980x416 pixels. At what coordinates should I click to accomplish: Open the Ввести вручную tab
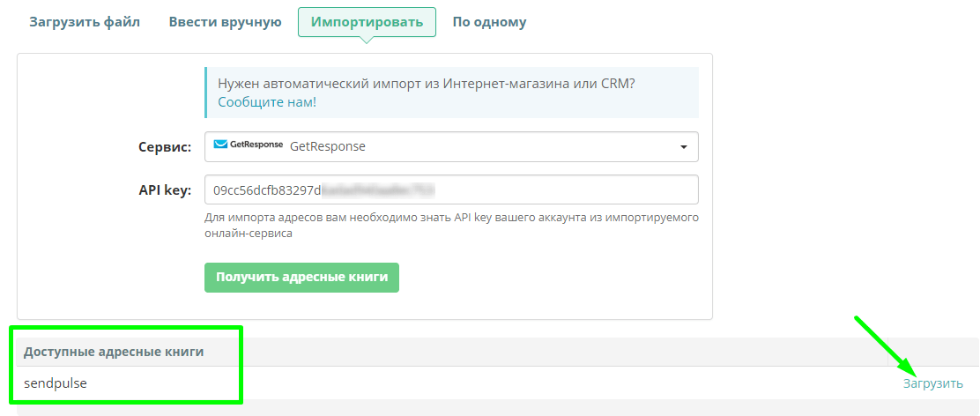pyautogui.click(x=225, y=22)
